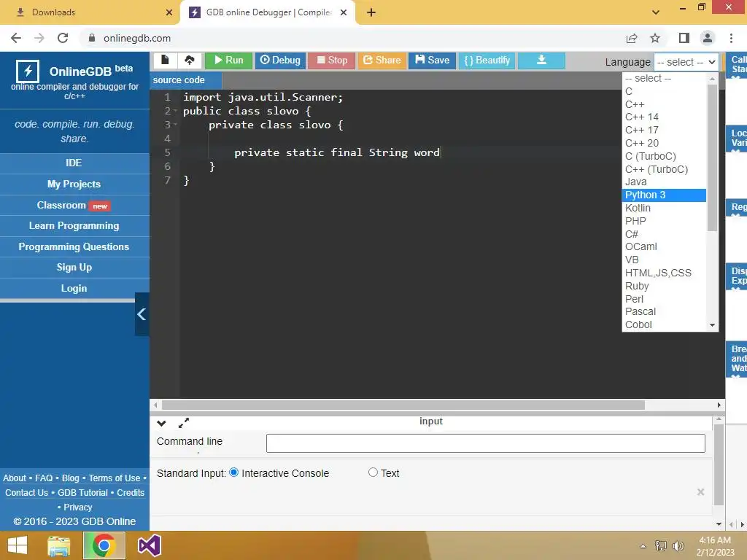747x560 pixels.
Task: Select Pascal in the language list
Action: click(x=664, y=312)
